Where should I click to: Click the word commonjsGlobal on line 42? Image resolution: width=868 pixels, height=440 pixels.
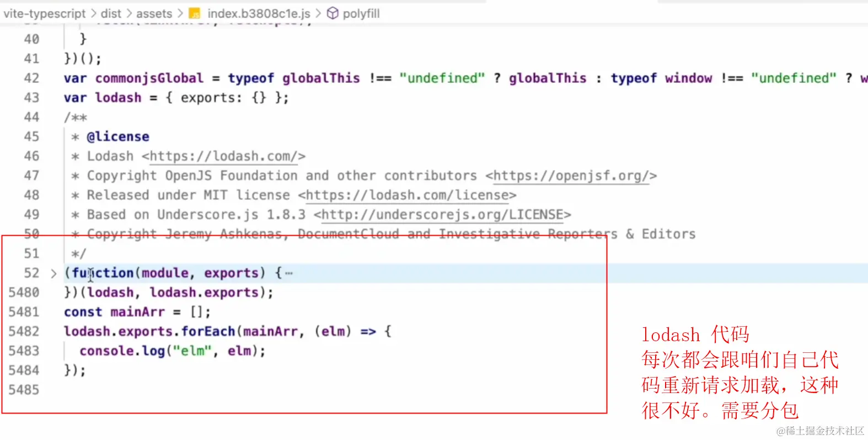pos(149,78)
